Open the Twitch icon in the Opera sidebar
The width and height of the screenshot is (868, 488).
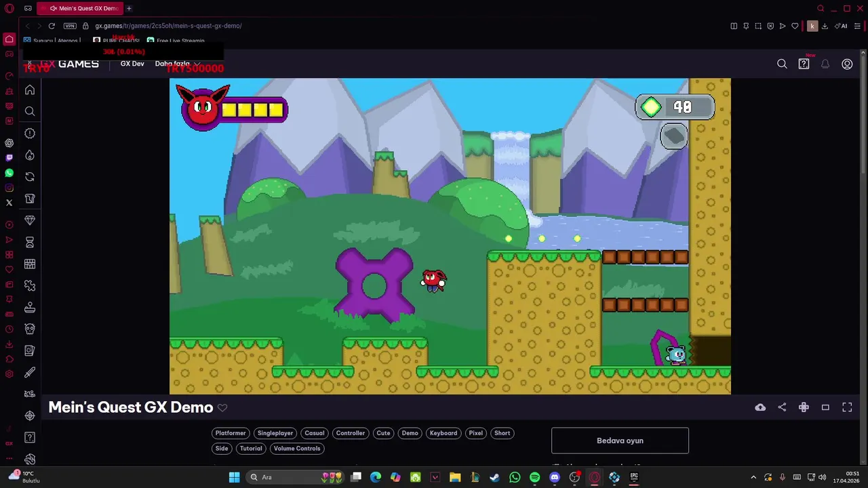point(9,157)
